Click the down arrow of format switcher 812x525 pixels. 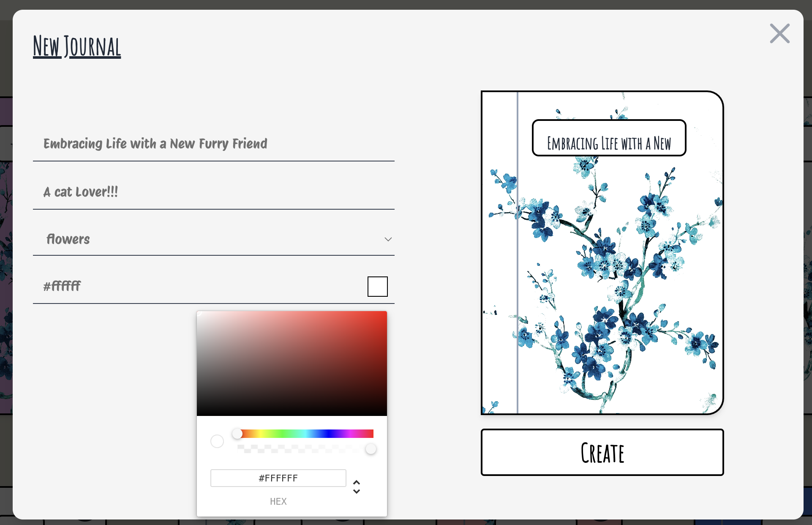pos(357,491)
